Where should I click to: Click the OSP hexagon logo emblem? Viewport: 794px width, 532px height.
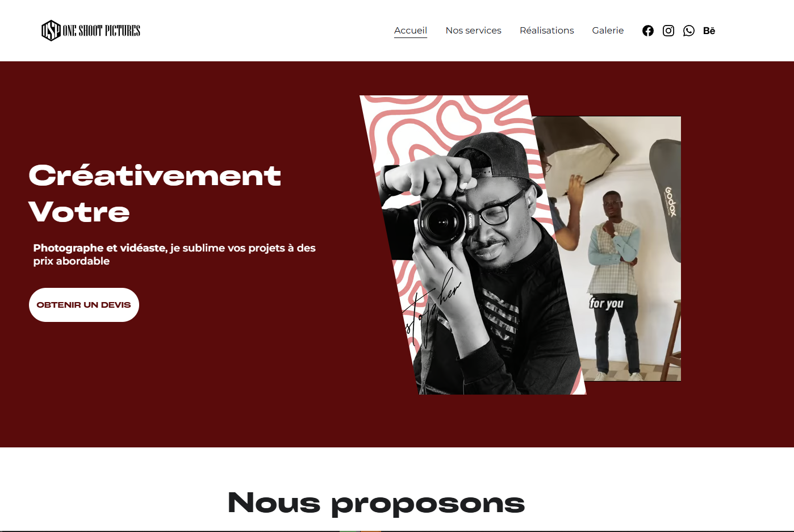click(51, 31)
